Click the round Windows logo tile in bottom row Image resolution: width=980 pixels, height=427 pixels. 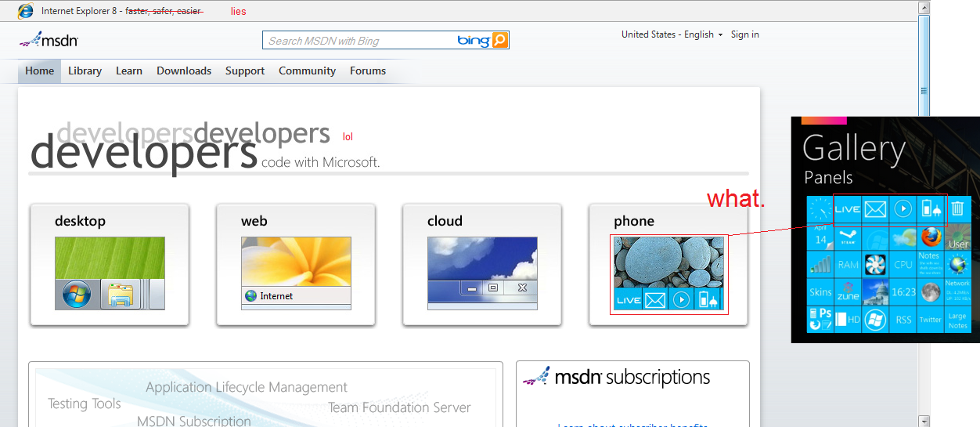(875, 319)
